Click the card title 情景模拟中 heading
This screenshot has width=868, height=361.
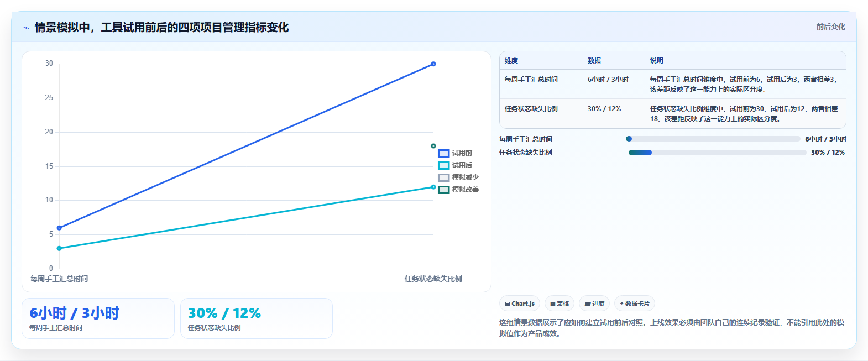click(161, 27)
